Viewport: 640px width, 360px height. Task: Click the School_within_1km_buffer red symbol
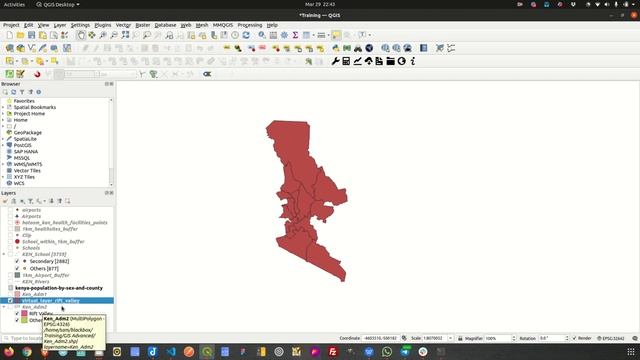pos(17,242)
